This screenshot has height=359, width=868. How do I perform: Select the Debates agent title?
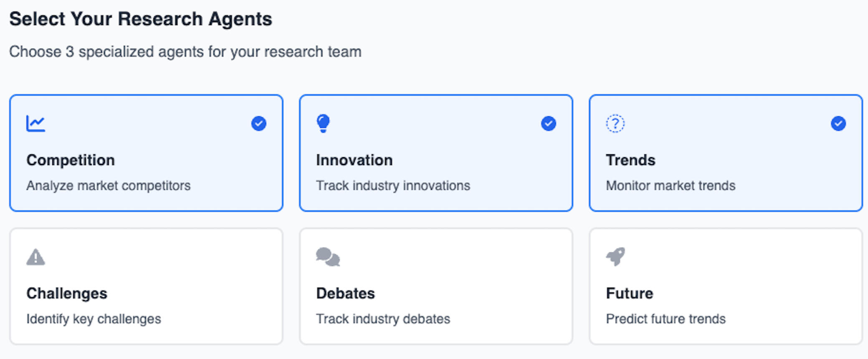tap(345, 293)
